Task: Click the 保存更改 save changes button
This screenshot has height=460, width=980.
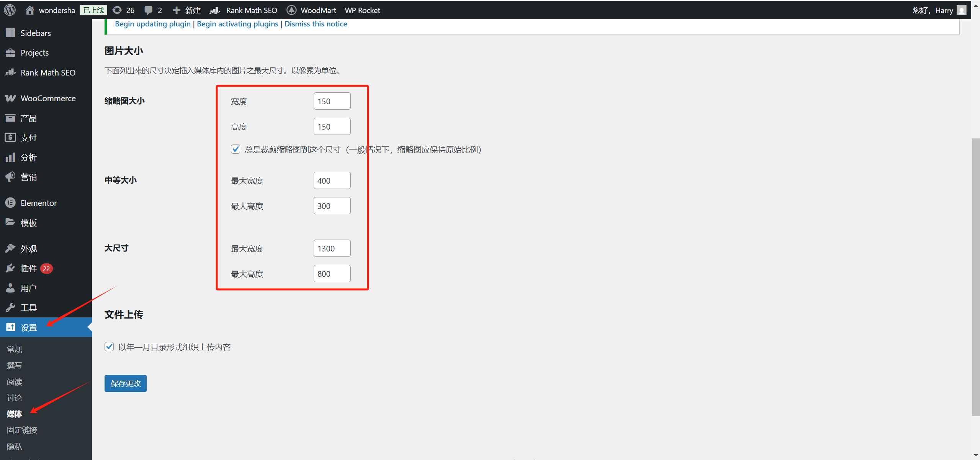Action: point(125,383)
